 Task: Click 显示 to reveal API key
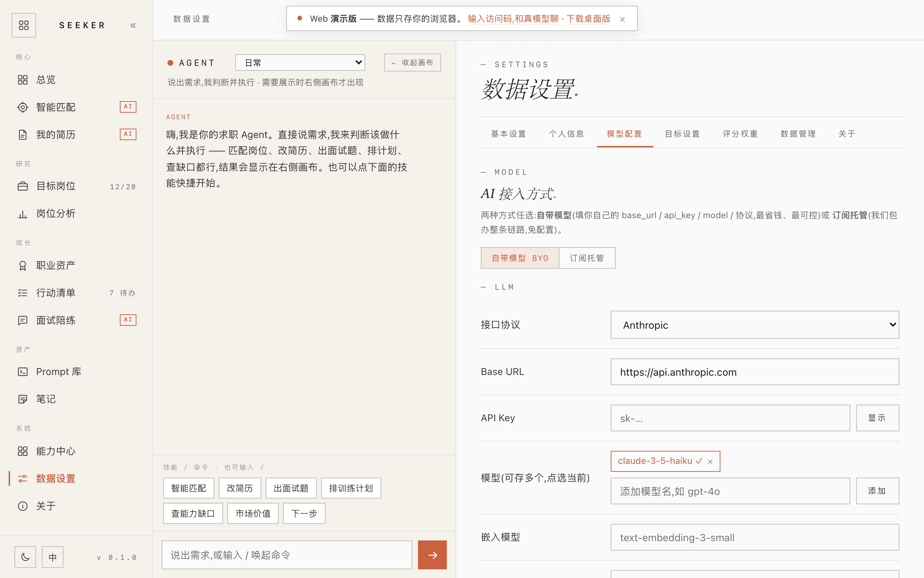[877, 418]
